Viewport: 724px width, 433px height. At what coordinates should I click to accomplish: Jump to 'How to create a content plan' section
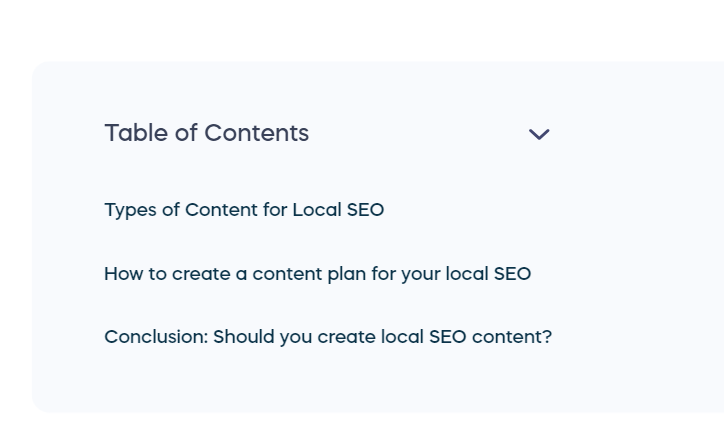pos(317,274)
